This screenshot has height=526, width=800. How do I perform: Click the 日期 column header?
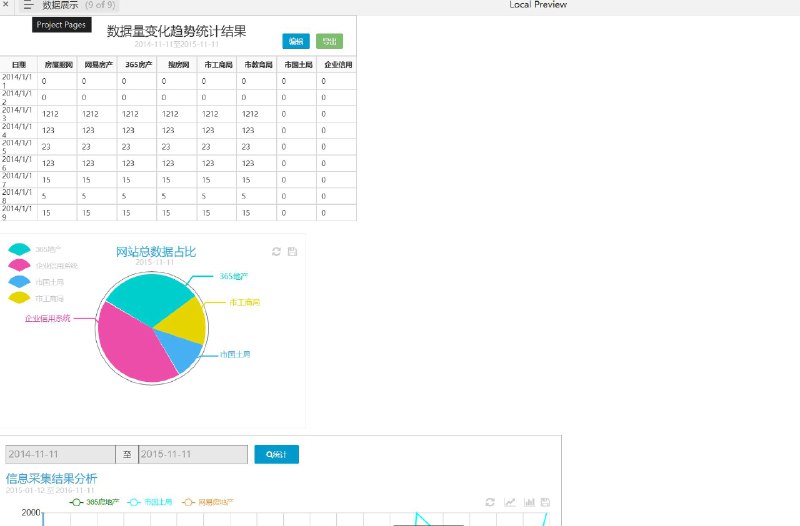19,65
